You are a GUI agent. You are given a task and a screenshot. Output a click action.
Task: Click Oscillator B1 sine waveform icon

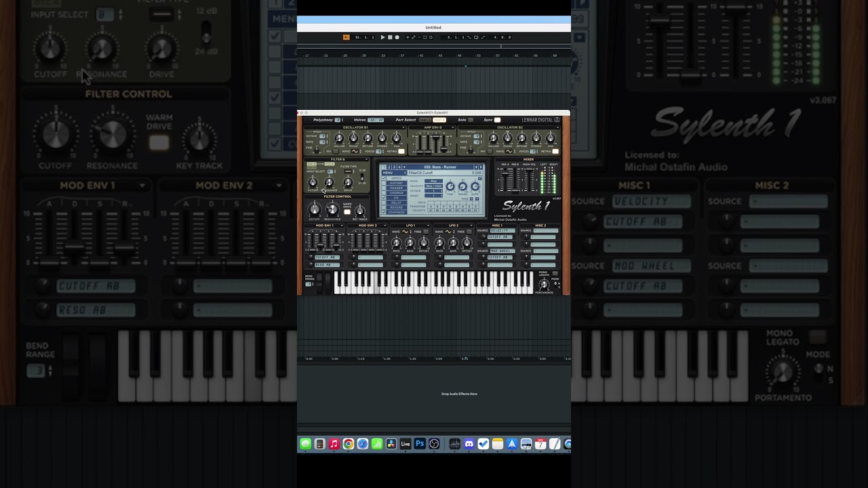point(355,151)
